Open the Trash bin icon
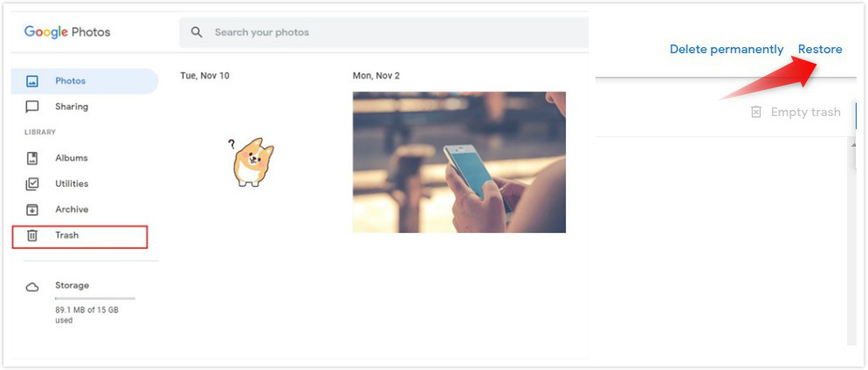Image resolution: width=868 pixels, height=370 pixels. tap(32, 236)
